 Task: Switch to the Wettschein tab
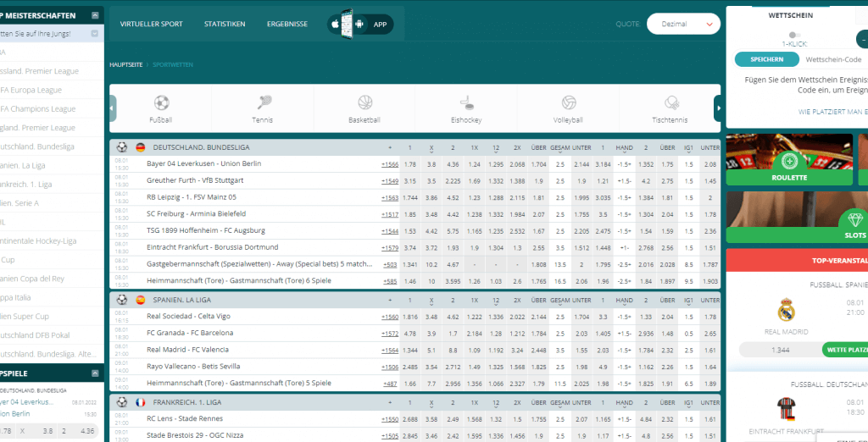pyautogui.click(x=791, y=15)
